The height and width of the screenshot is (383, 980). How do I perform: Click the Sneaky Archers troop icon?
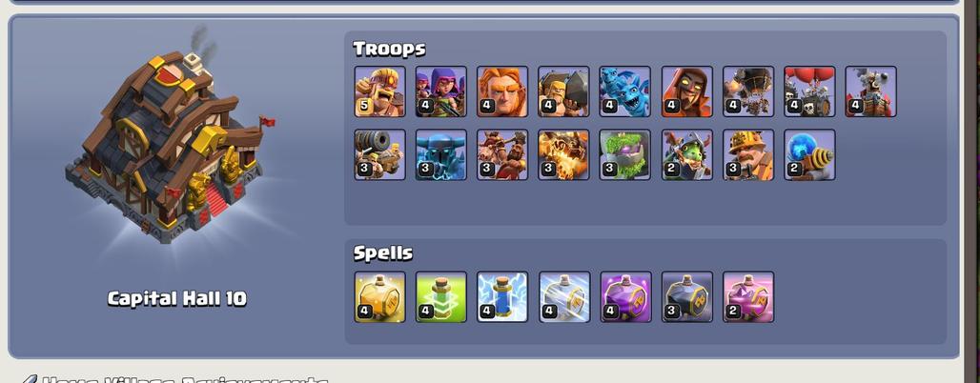click(x=440, y=91)
